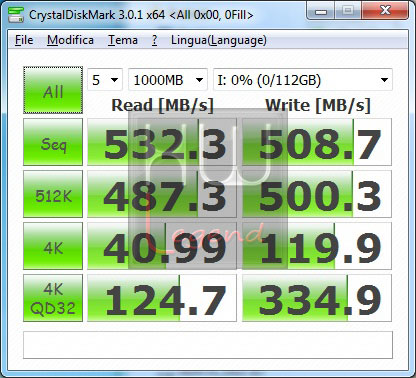Image resolution: width=416 pixels, height=378 pixels.
Task: Click the Read [MB/s] column header
Action: click(x=162, y=105)
